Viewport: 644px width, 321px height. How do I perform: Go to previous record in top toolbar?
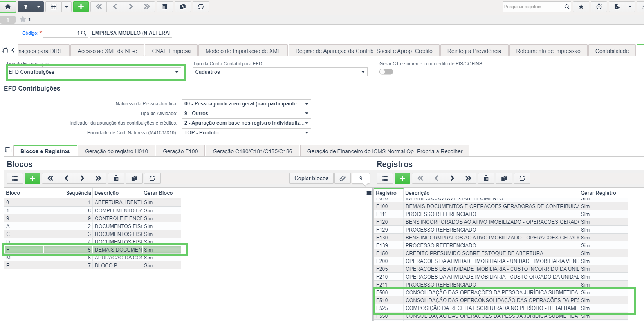(115, 7)
